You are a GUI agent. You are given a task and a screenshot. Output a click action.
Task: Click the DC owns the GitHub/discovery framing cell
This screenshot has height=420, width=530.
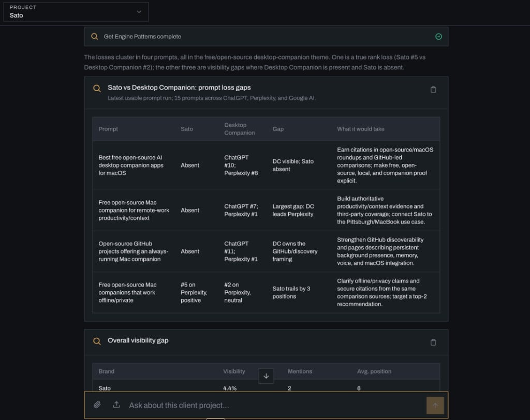click(x=295, y=251)
